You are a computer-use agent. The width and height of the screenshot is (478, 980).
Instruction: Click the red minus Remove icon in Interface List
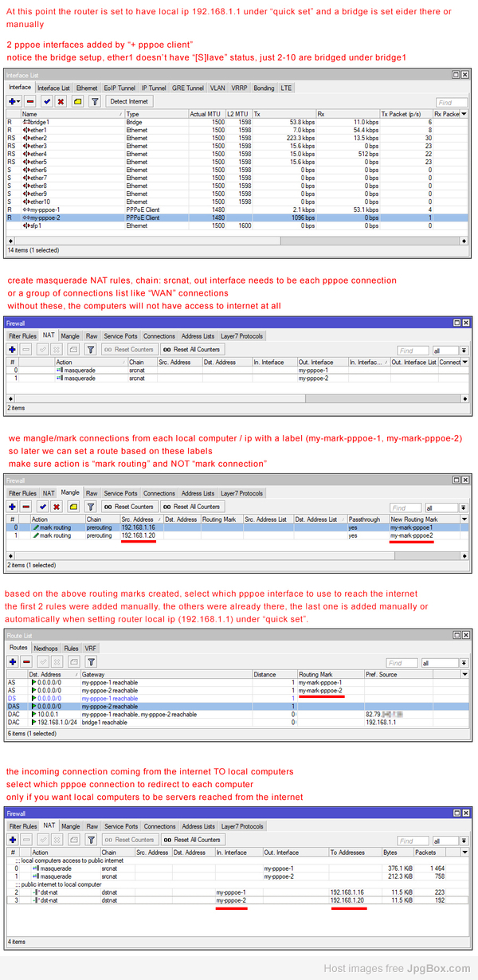pyautogui.click(x=30, y=102)
